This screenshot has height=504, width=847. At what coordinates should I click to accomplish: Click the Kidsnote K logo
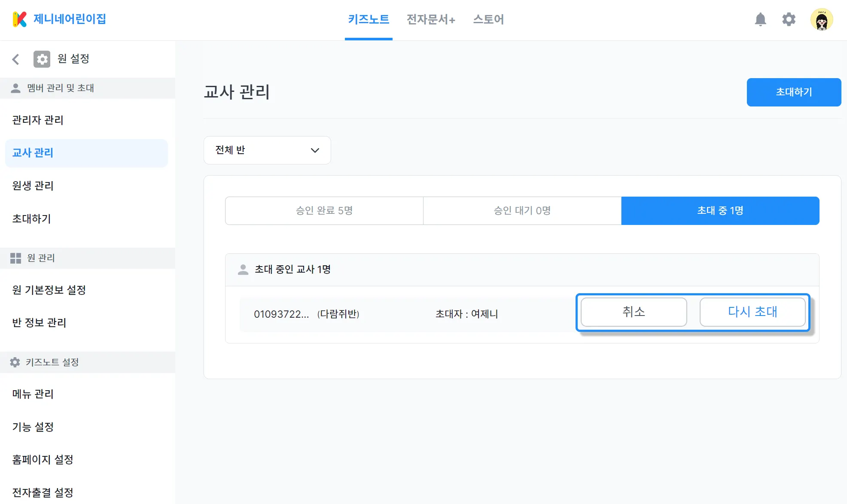point(20,19)
